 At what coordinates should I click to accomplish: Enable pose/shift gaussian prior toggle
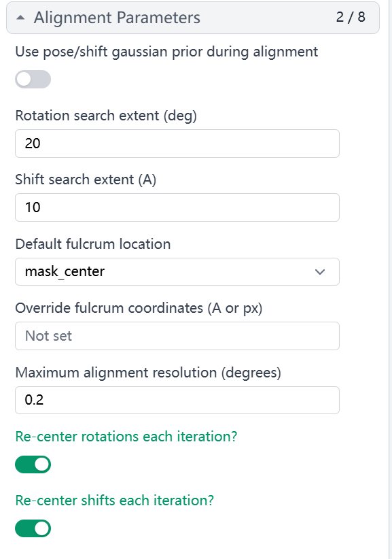click(33, 79)
